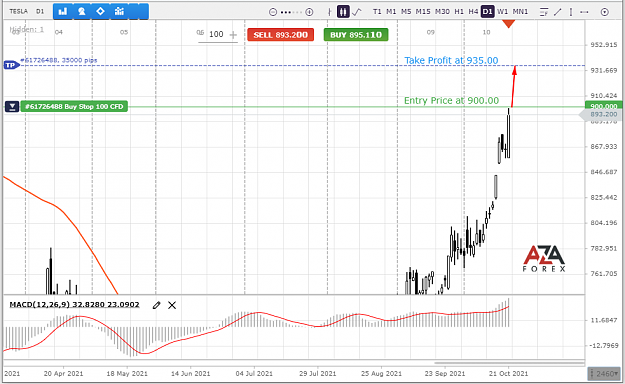625x384 pixels.
Task: Click the 893.200 current price marker
Action: coord(601,114)
